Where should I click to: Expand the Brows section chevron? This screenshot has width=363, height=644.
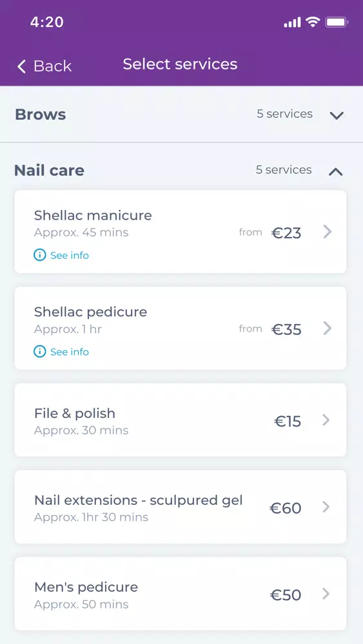pos(337,115)
